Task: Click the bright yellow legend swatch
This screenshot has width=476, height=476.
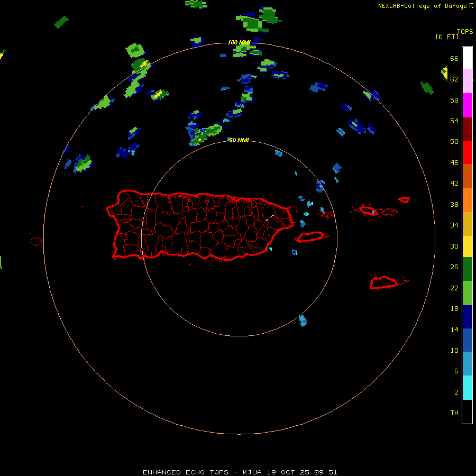Action: [467, 246]
